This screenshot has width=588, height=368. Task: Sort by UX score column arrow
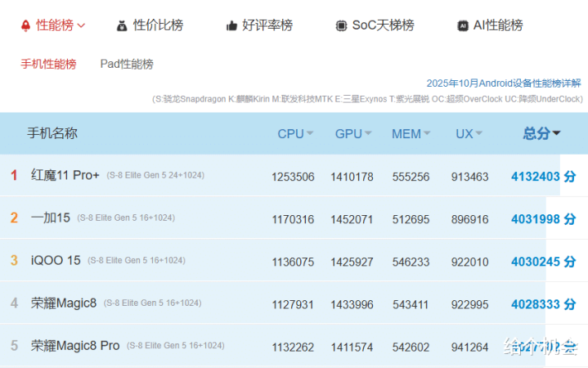(479, 134)
